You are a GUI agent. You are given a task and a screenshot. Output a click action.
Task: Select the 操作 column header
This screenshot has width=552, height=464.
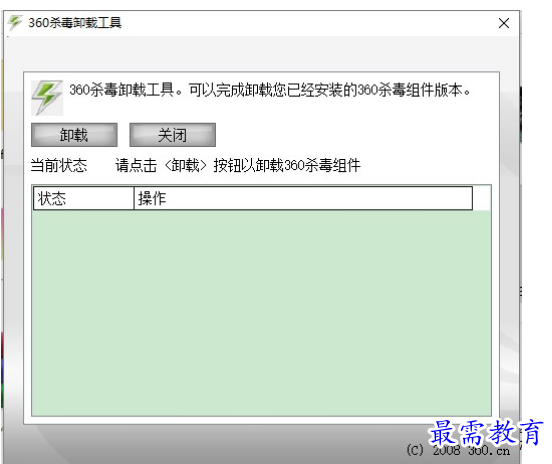click(303, 198)
